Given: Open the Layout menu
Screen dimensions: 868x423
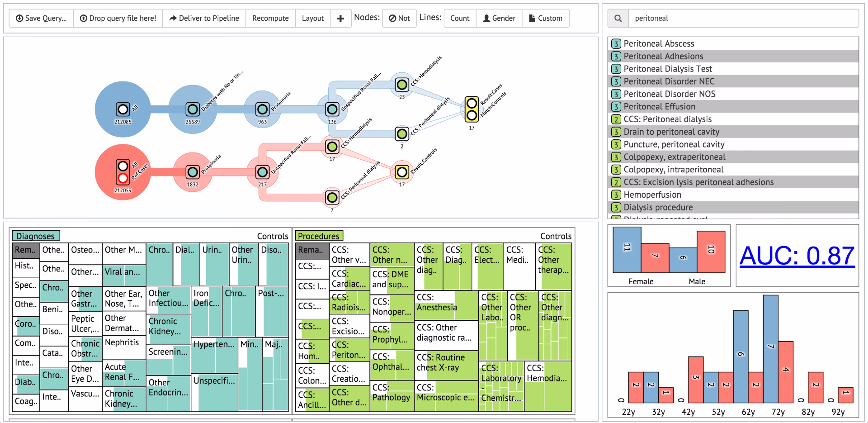Looking at the screenshot, I should [313, 19].
